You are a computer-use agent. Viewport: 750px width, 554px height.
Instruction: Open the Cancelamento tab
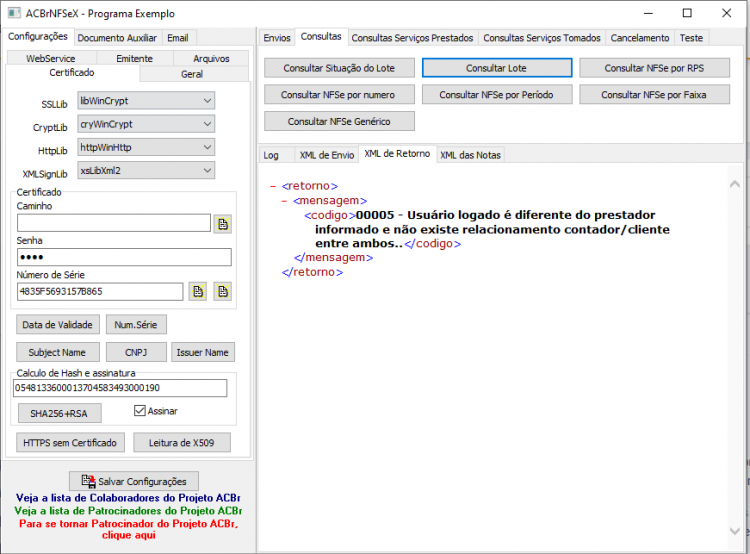click(640, 38)
